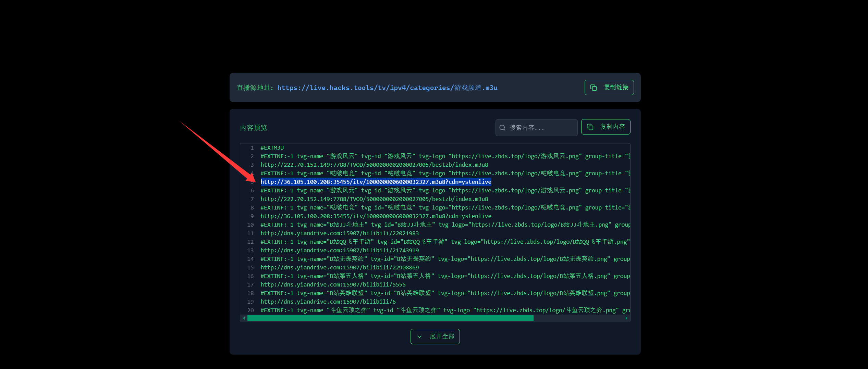Select the 内容预览 panel heading
The width and height of the screenshot is (868, 369).
tap(254, 128)
